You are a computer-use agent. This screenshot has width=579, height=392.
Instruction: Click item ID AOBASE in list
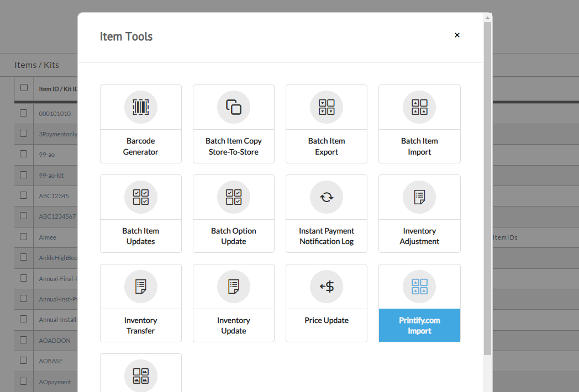coord(51,361)
